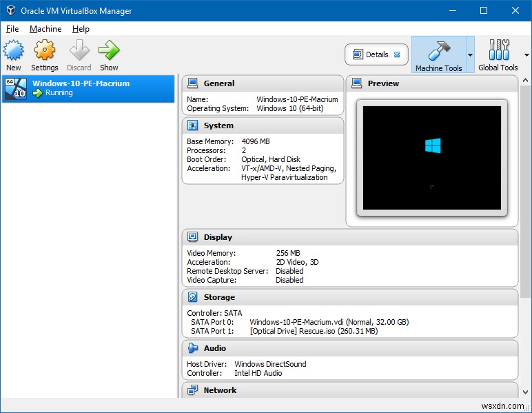Open the Help menu
The image size is (532, 413).
[81, 29]
